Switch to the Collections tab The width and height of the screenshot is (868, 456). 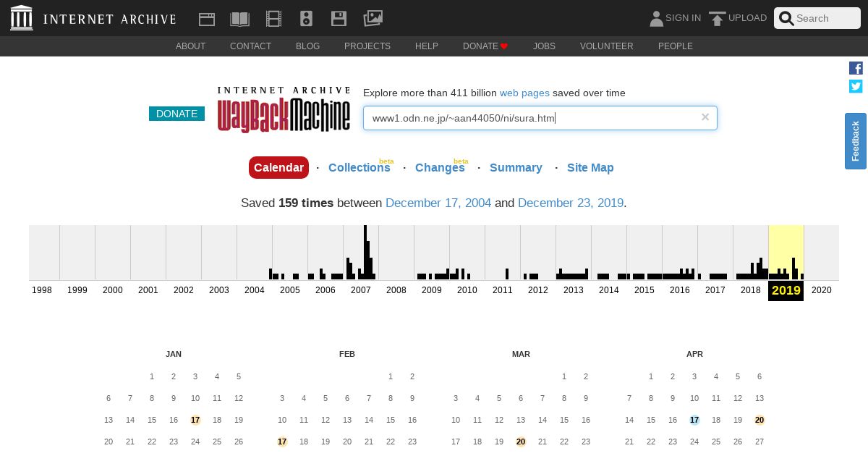359,167
